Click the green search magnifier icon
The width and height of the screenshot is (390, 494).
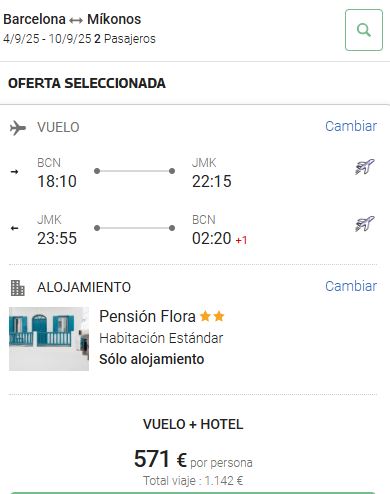364,30
